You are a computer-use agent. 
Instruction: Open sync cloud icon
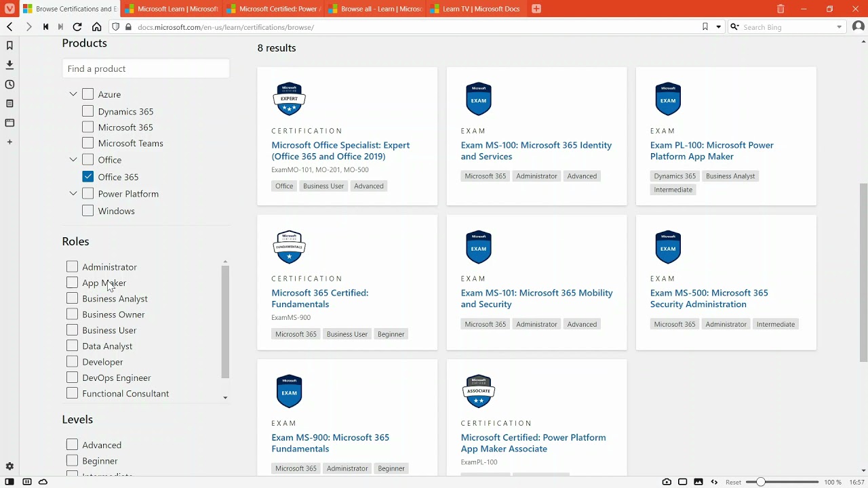43,482
